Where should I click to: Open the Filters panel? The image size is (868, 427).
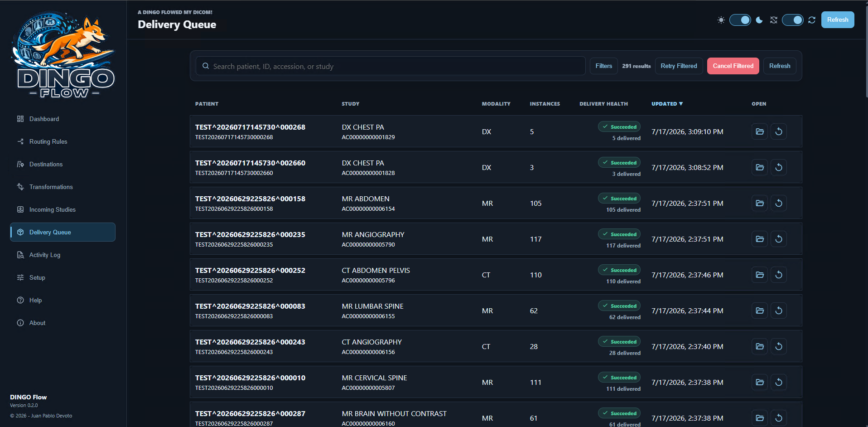603,66
